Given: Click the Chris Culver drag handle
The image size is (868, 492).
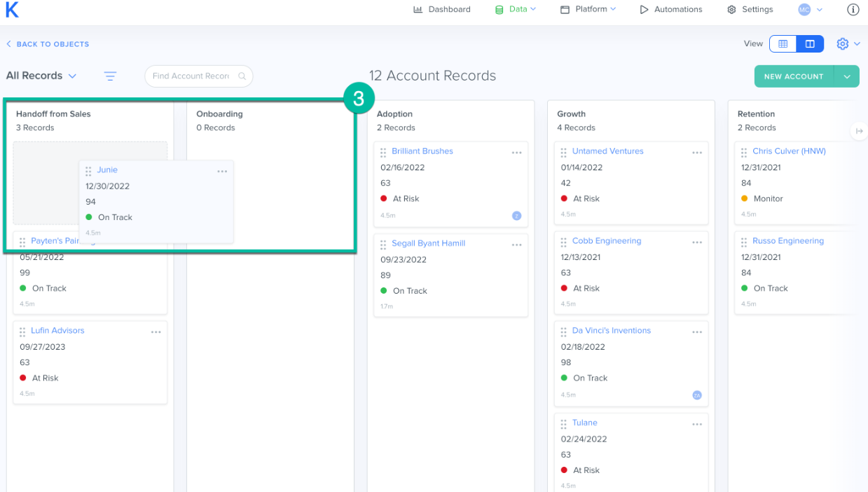Looking at the screenshot, I should pos(744,152).
